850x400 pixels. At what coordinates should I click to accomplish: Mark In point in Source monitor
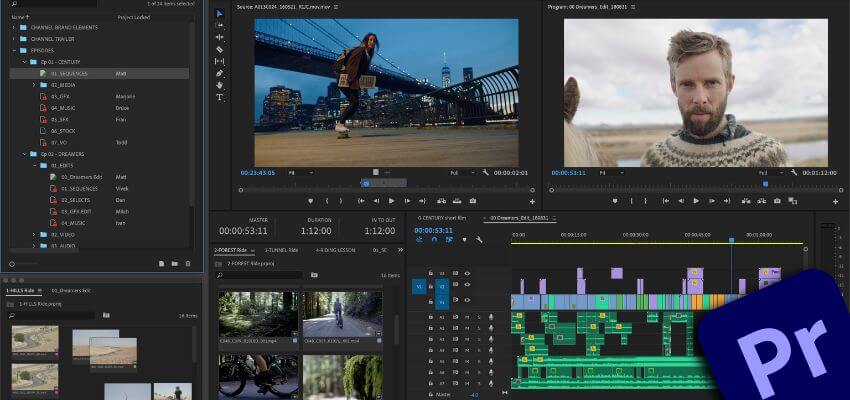click(x=327, y=201)
